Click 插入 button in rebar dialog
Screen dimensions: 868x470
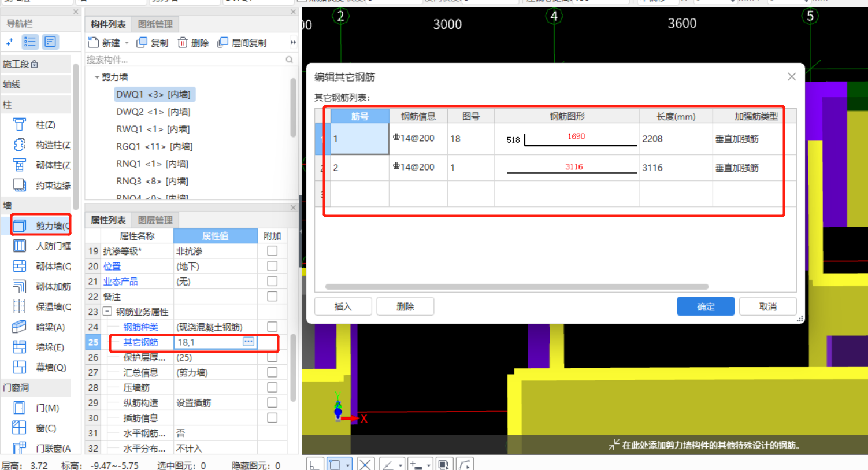(x=343, y=306)
